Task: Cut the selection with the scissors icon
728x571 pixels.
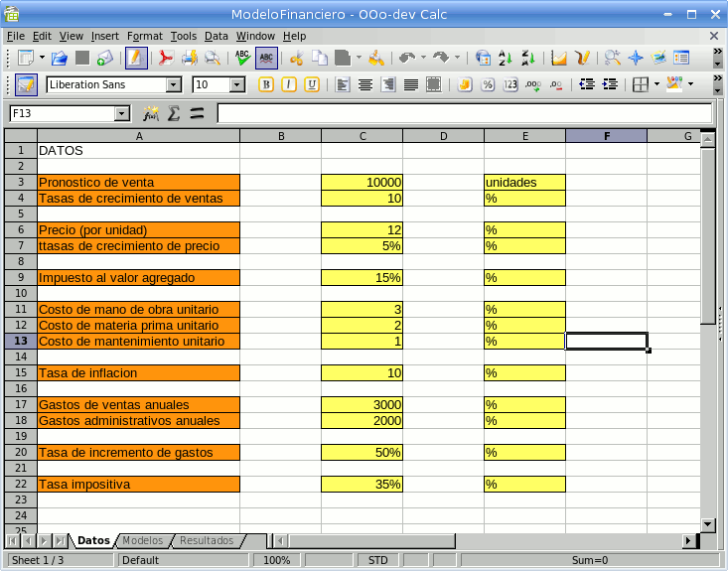Action: pos(296,58)
